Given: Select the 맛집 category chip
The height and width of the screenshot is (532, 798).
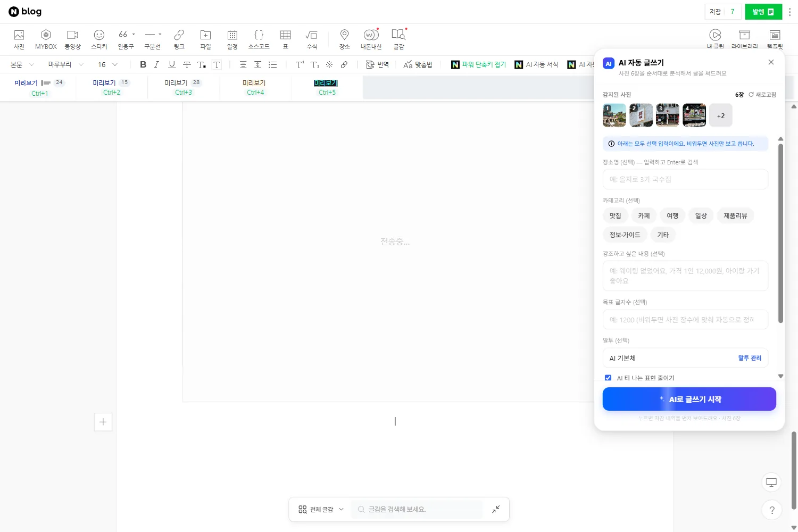Looking at the screenshot, I should pos(616,215).
